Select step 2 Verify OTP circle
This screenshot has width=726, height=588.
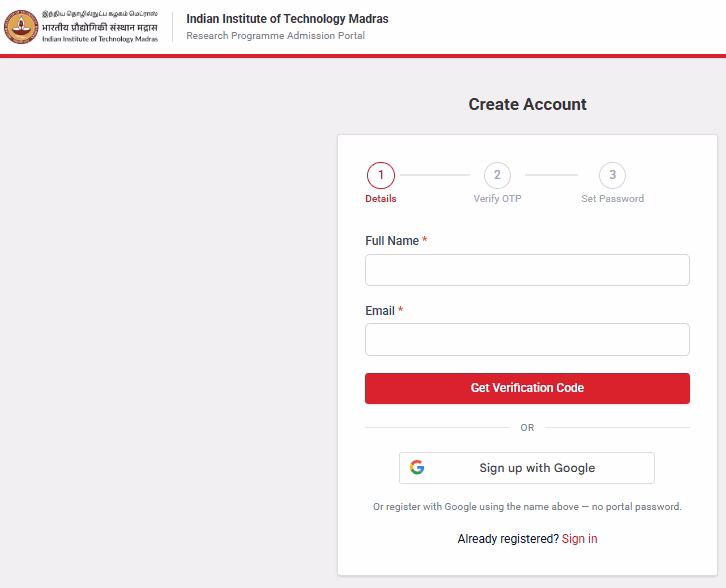(x=497, y=175)
